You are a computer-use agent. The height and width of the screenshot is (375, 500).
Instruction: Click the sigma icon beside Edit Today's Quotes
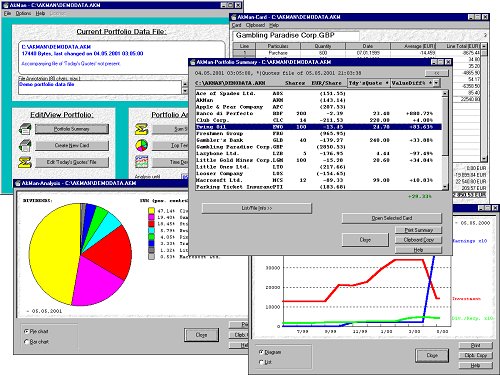pyautogui.click(x=25, y=162)
